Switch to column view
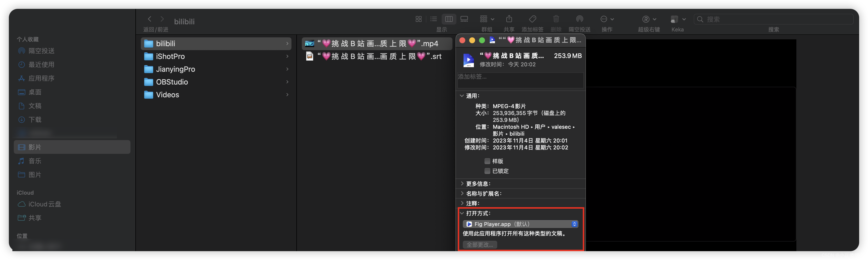Viewport: 868px width, 260px height. click(x=449, y=19)
